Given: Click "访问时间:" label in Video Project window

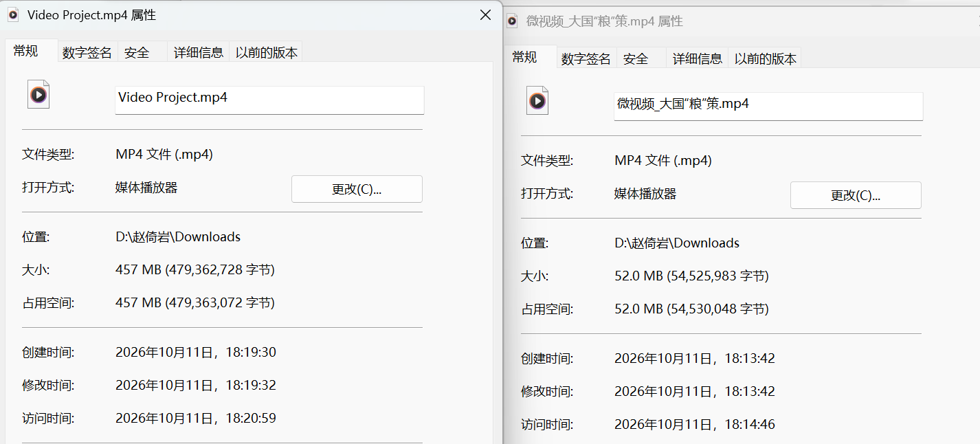Looking at the screenshot, I should (48, 419).
